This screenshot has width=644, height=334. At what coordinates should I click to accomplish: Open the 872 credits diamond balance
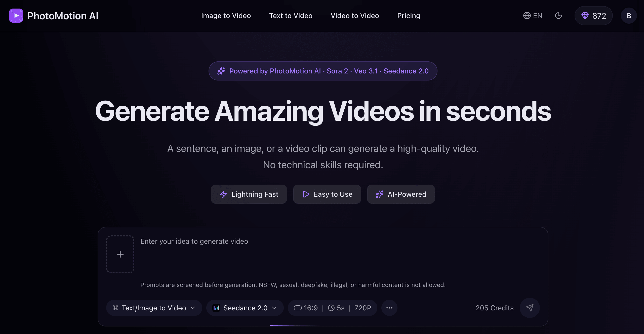(593, 16)
